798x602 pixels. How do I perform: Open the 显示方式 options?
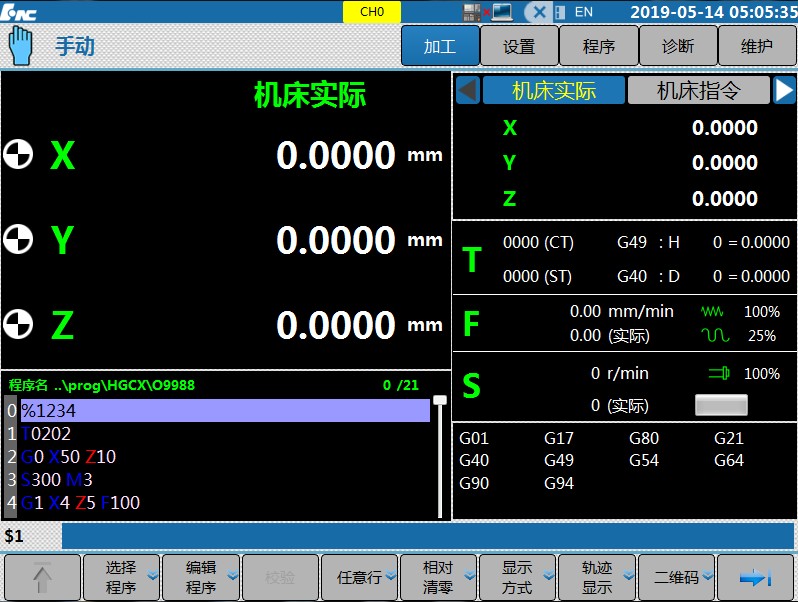[518, 577]
